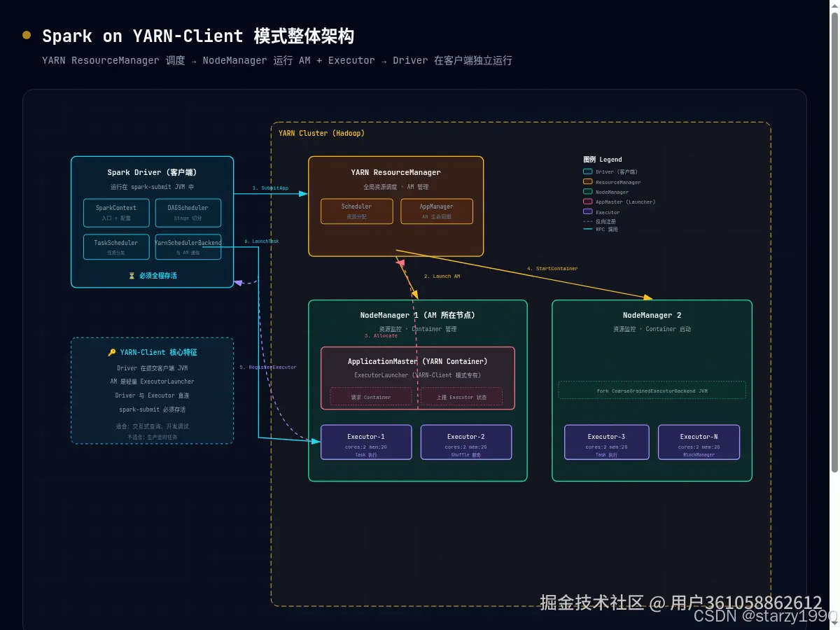Viewport: 840px width, 630px height.
Task: Click the key icon beside YARN-Client 核心特征
Action: coord(112,353)
